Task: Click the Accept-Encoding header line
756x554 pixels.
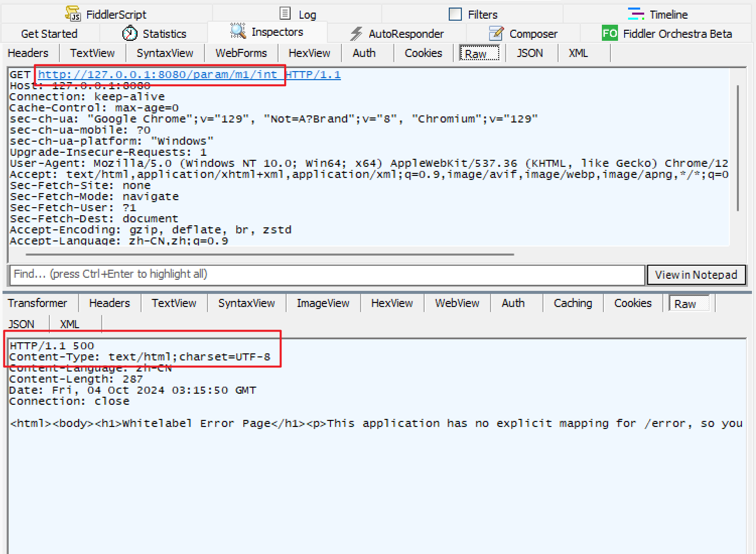Action: tap(151, 230)
